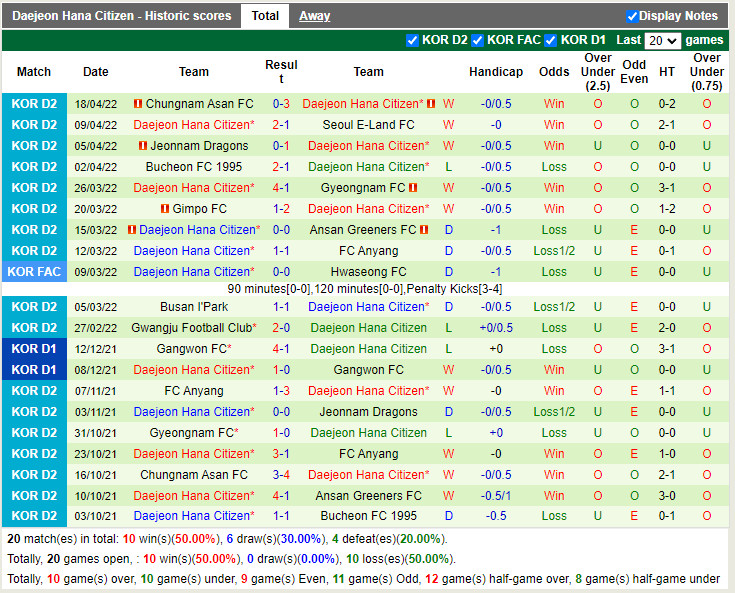Click the 20 match(es) in total summary line

coord(227,539)
